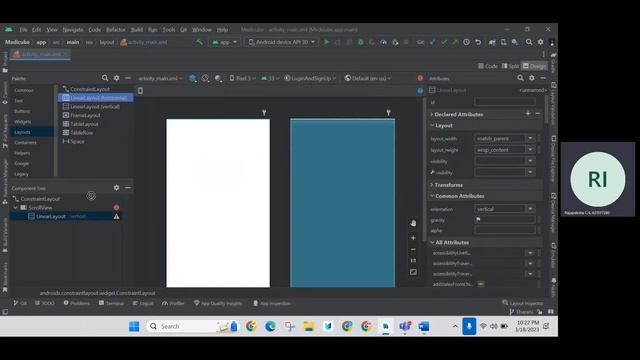The image size is (640, 360).
Task: Open Search Everywhere magnifier in main toolbar
Action: click(x=529, y=42)
